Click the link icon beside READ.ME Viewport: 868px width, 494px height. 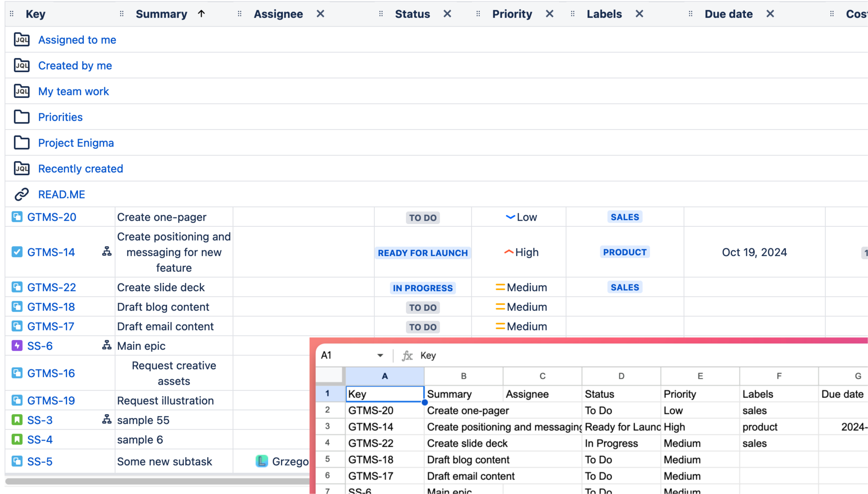pos(21,194)
